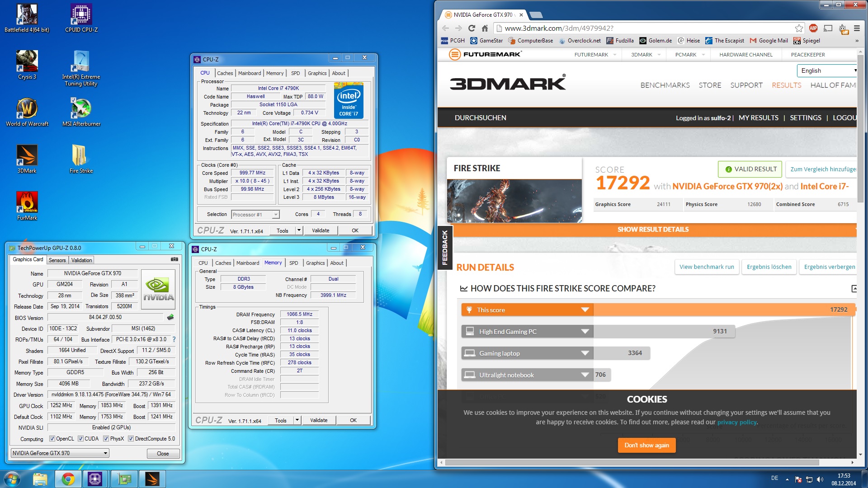Image resolution: width=868 pixels, height=488 pixels.
Task: Click the MY RESULTS link
Action: coord(758,118)
